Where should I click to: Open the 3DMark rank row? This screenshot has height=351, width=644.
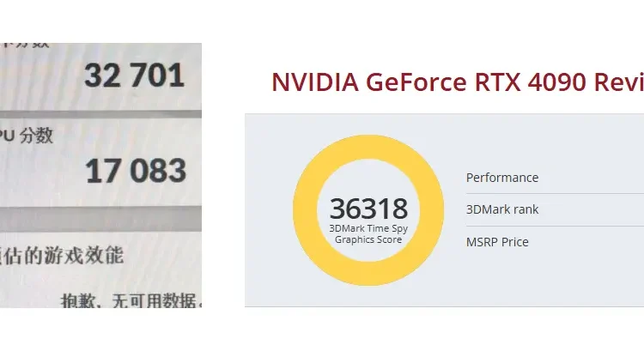tap(555, 209)
